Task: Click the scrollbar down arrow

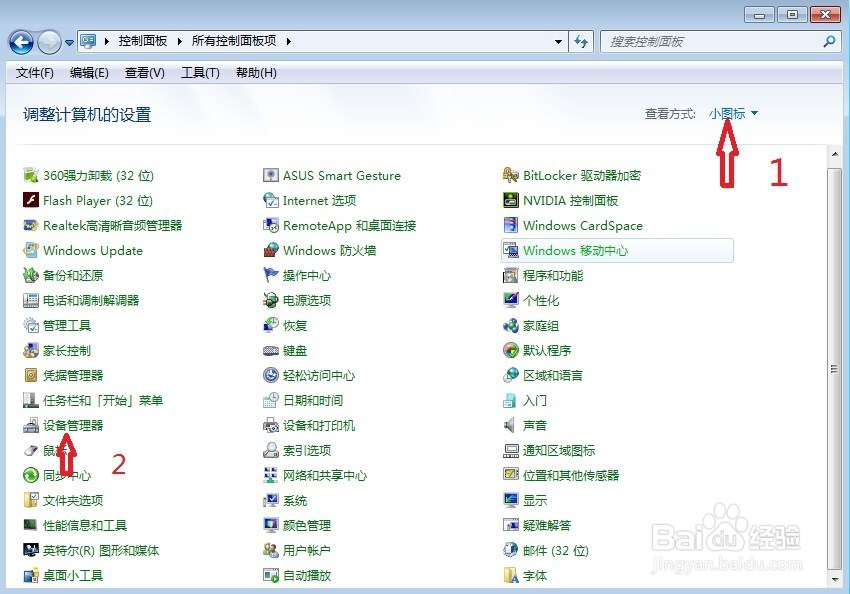Action: coord(835,579)
